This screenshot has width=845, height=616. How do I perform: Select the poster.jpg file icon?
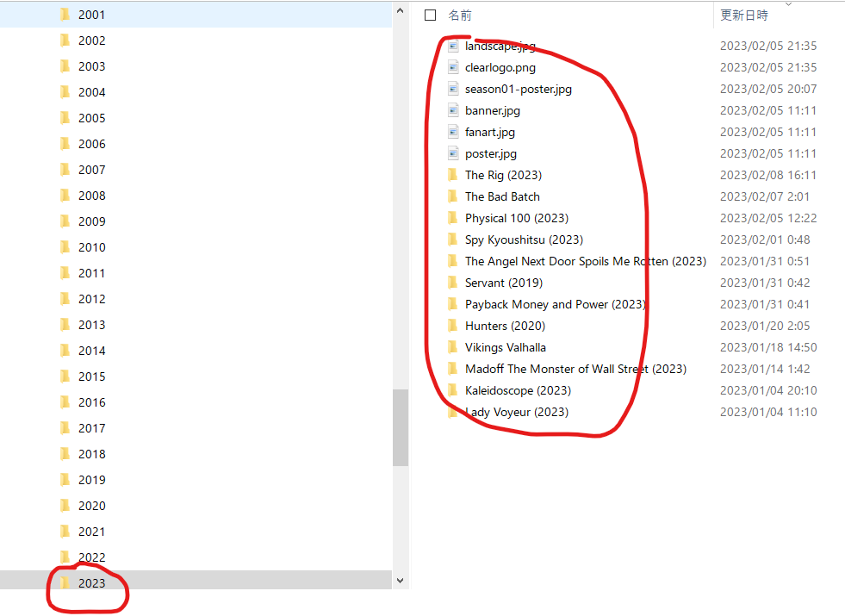(453, 153)
